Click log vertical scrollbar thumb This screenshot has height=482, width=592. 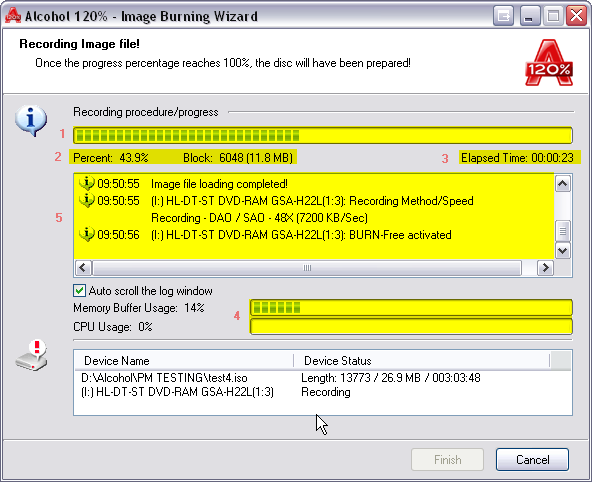(563, 231)
